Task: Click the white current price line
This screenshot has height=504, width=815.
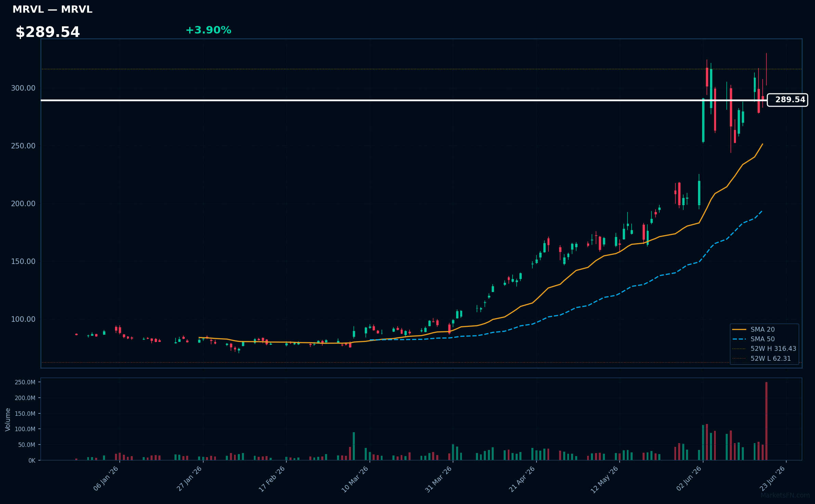Action: (404, 100)
